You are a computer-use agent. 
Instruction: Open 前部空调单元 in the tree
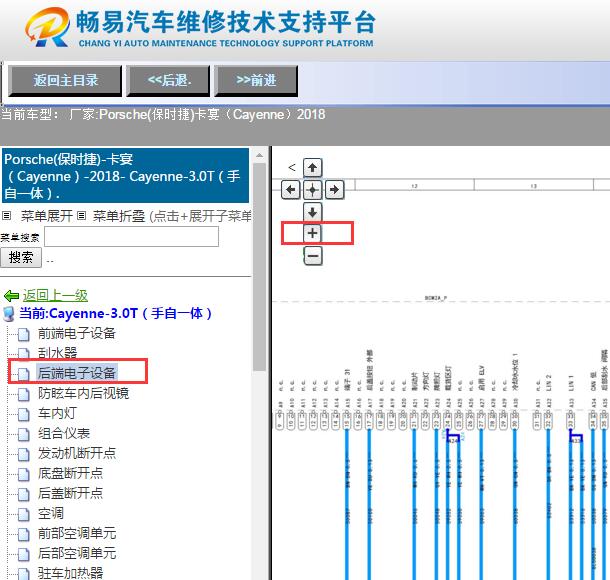[x=77, y=533]
